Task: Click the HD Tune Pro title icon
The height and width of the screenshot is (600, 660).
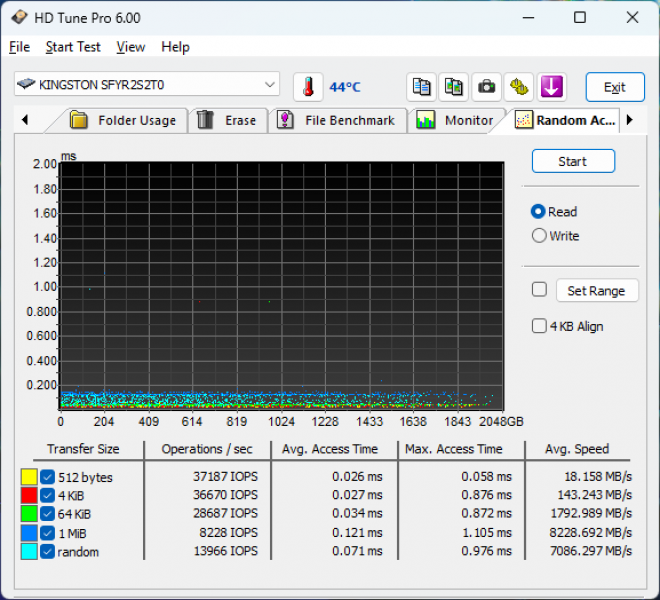Action: tap(19, 18)
